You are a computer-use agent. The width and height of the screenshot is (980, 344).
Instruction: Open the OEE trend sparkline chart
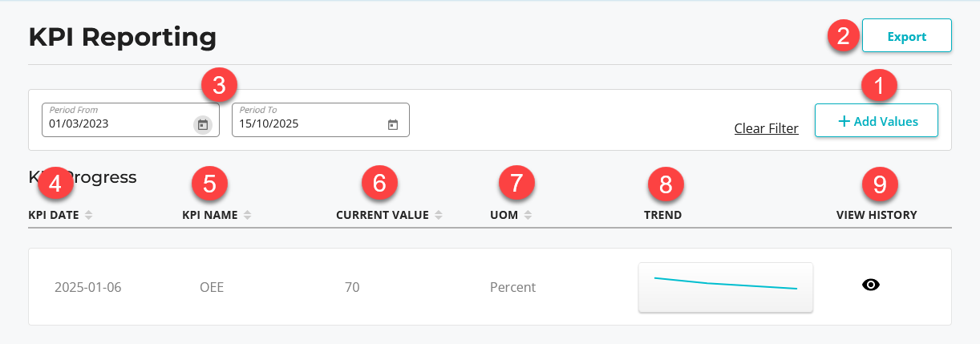click(x=725, y=286)
